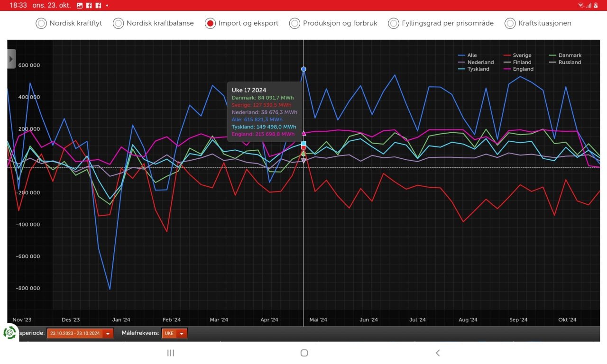Image resolution: width=607 pixels, height=364 pixels.
Task: Open the Målefrekvens UKE dropdown
Action: pyautogui.click(x=174, y=334)
